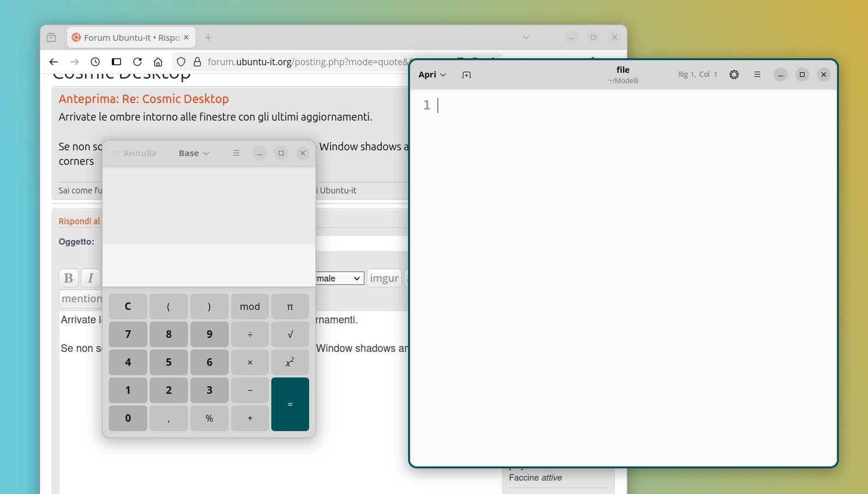The image size is (868, 494).
Task: Open the text editor view settings gear
Action: (x=734, y=75)
